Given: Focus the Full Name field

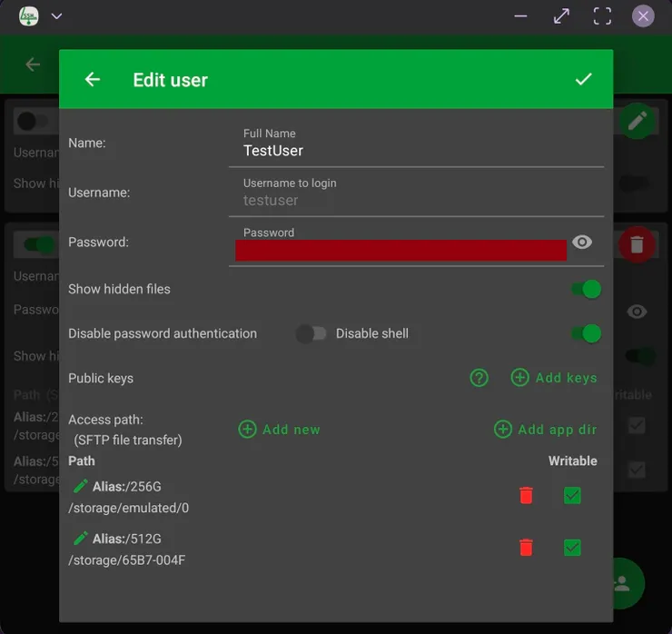Looking at the screenshot, I should pos(416,147).
